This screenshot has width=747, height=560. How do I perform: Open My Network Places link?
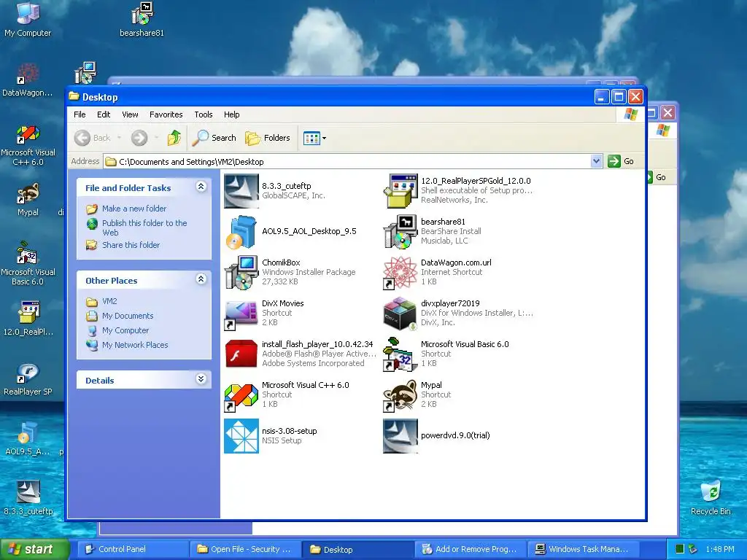[x=135, y=345]
